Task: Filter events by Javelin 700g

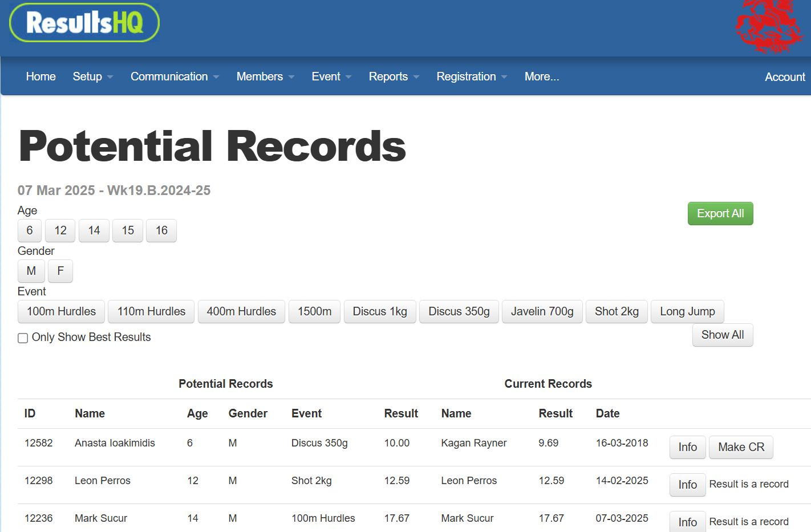Action: click(x=542, y=311)
